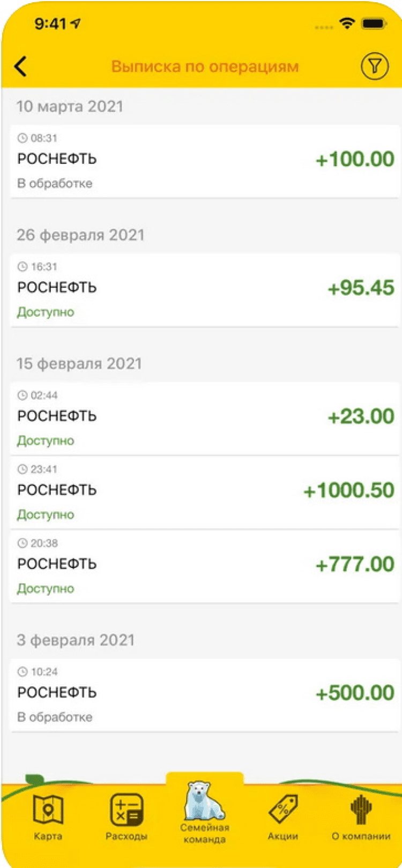Select the +1000.50 operation at 23:41

pos(204,492)
